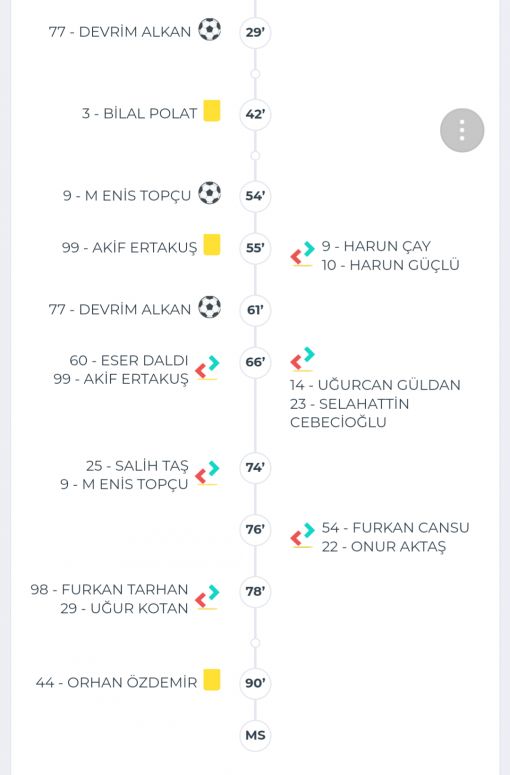Open the three-dot floating menu button
The image size is (510, 775).
462,130
